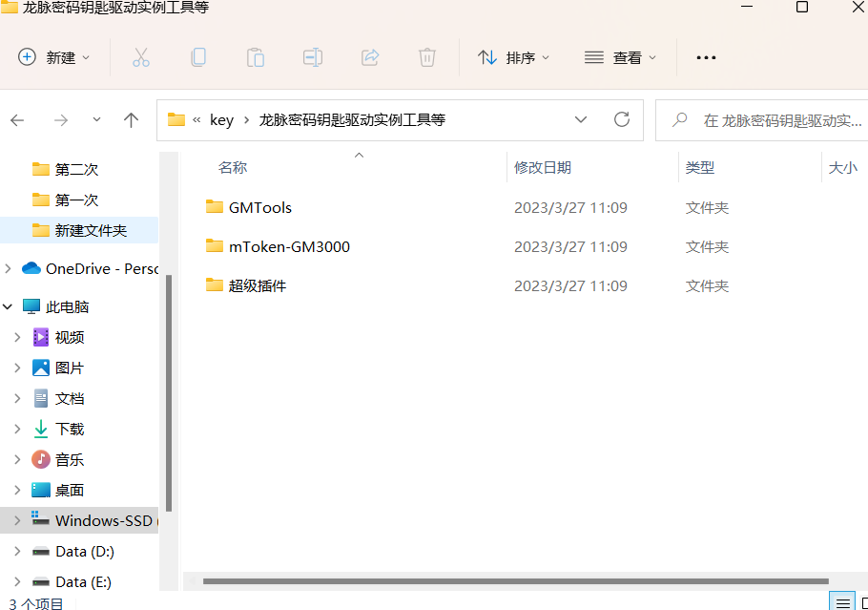
Task: Sort by 修改日期 column header
Action: click(x=543, y=167)
